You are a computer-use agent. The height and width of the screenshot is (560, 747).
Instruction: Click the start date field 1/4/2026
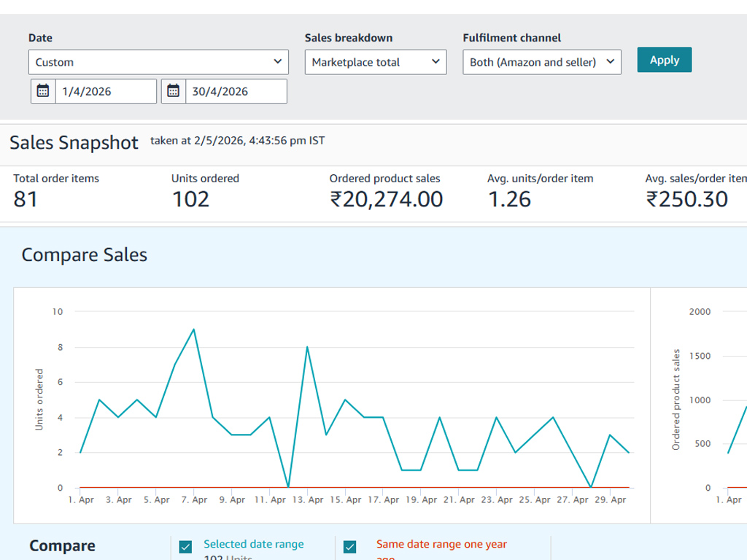[x=106, y=91]
